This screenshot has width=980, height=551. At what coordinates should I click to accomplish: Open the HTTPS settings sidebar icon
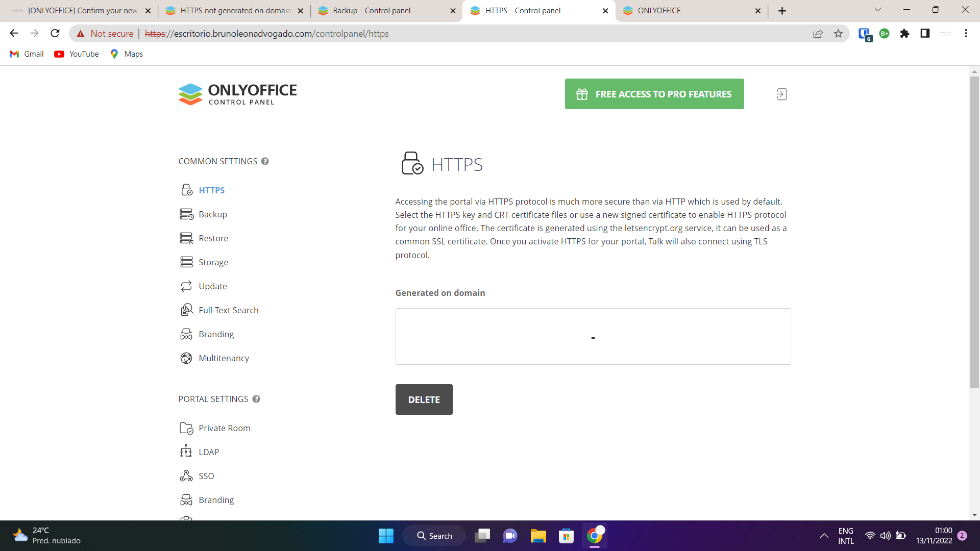coord(187,190)
